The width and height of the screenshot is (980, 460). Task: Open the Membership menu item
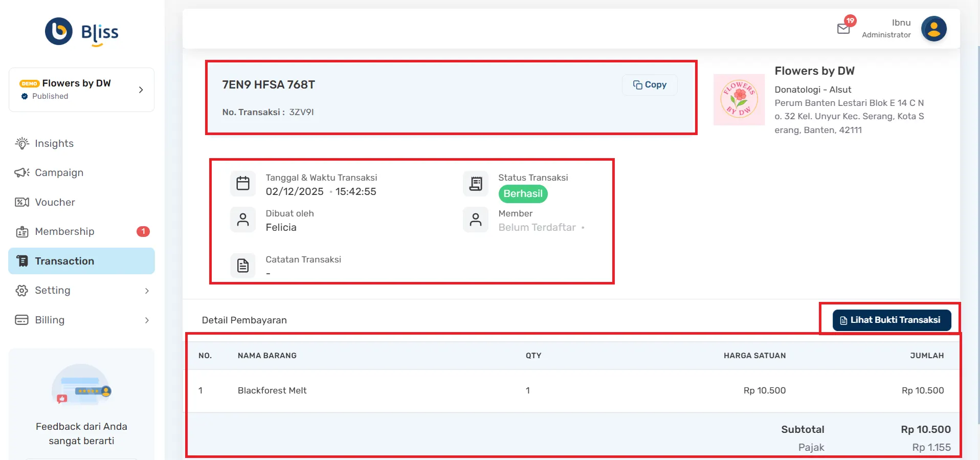coord(64,232)
